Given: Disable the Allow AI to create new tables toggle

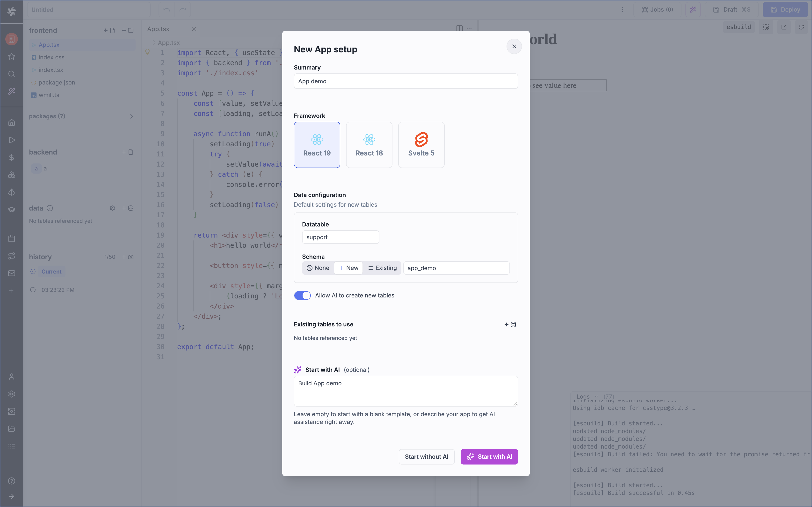Looking at the screenshot, I should (302, 296).
